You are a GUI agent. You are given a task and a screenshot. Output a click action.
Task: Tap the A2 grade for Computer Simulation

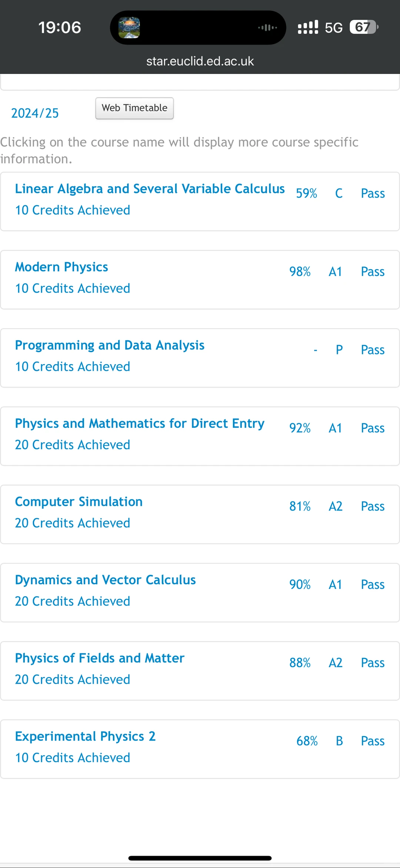(x=336, y=506)
